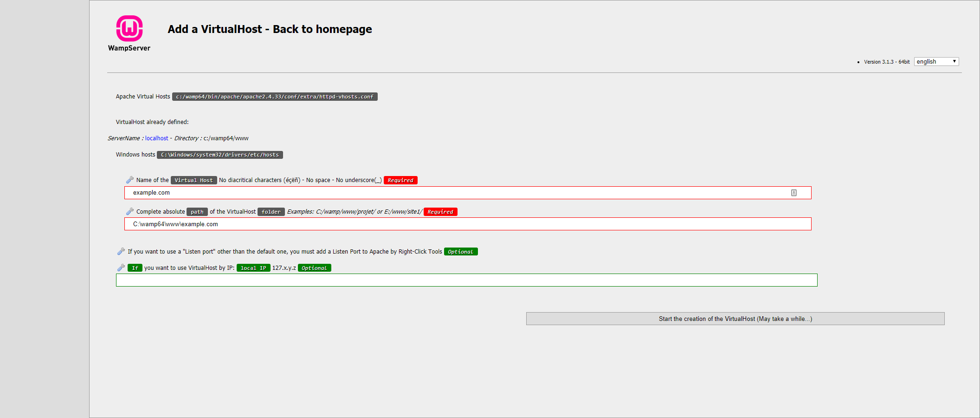Screen dimensions: 980x418
Task: Start the creation of the VirtualHost
Action: (x=735, y=319)
